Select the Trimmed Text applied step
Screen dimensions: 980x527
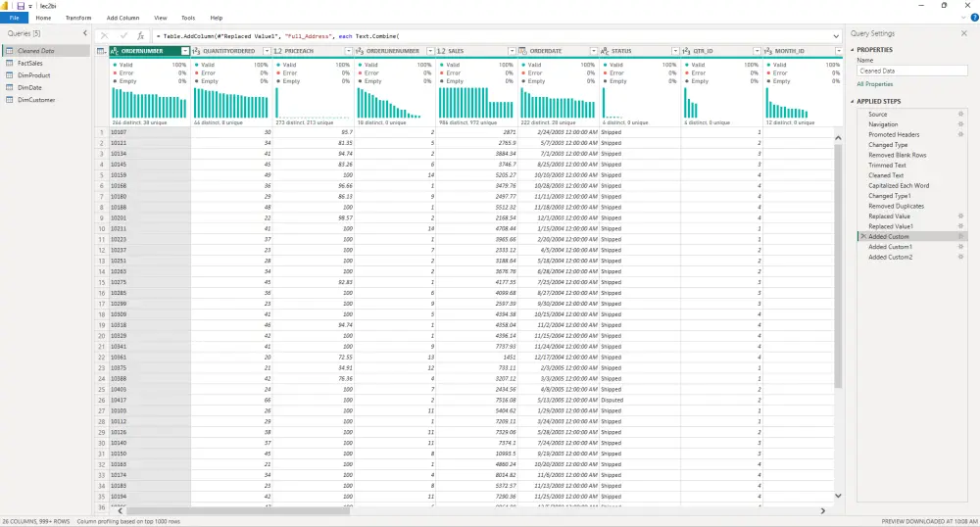click(887, 166)
